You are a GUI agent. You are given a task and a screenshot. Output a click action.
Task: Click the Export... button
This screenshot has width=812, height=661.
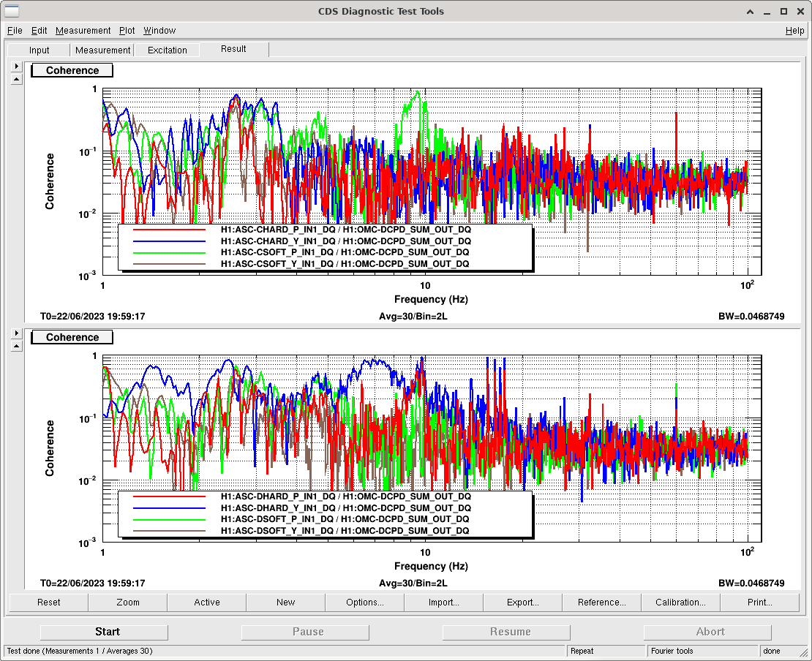click(x=522, y=603)
